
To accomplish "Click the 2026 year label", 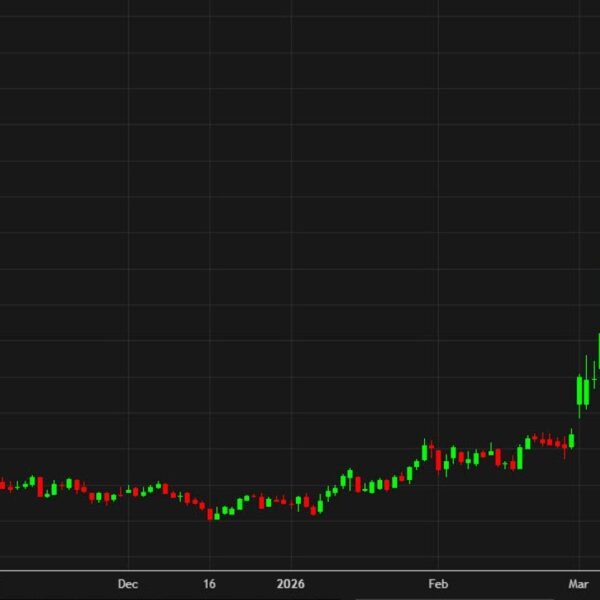I will [x=291, y=582].
